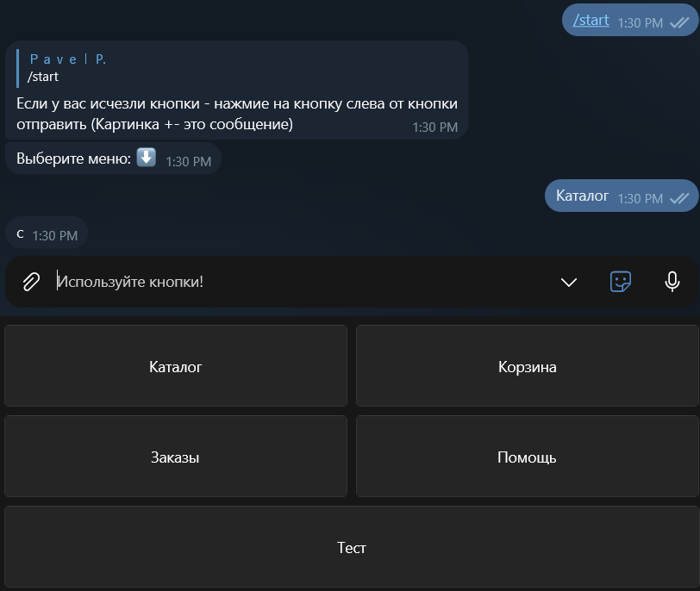700x591 pixels.
Task: Click the microphone voice message icon
Action: [672, 282]
